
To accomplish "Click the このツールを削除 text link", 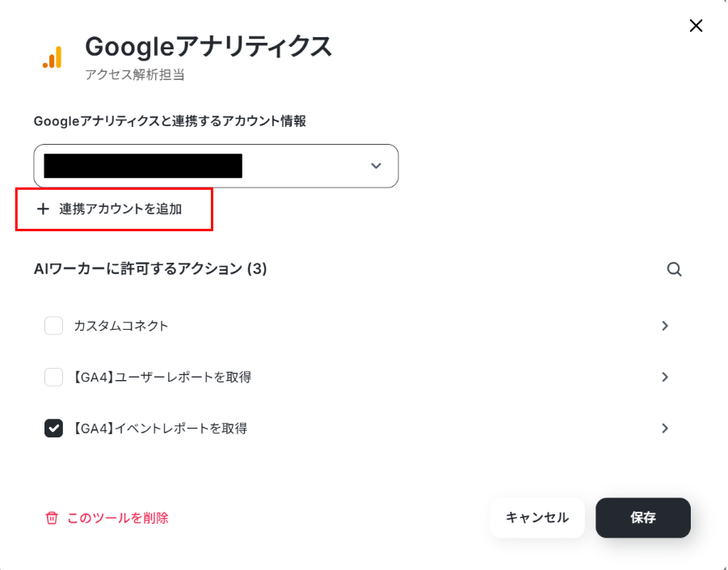I will [x=118, y=518].
